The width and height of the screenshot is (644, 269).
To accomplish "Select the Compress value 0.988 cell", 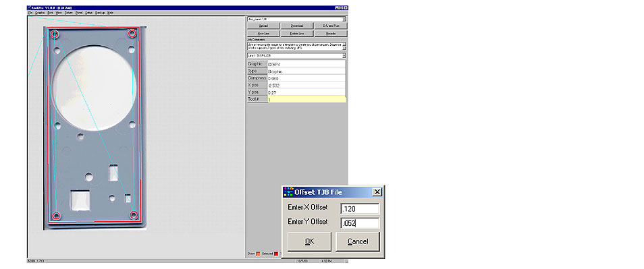I will 306,78.
